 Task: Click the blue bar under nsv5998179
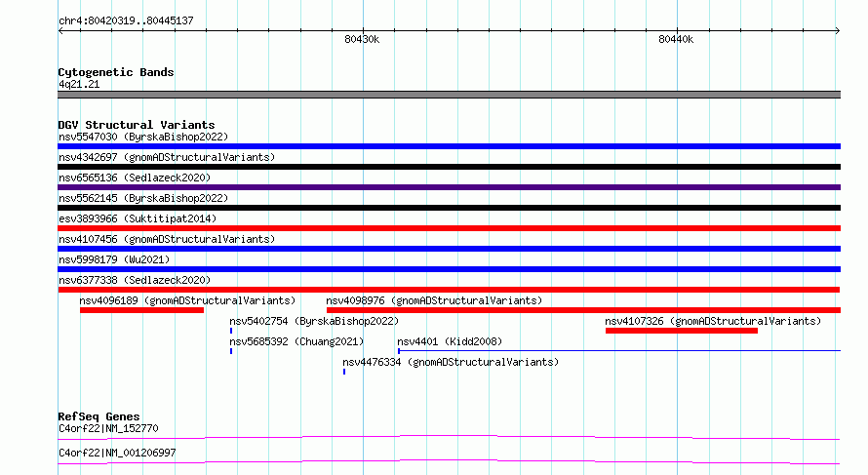click(x=449, y=269)
